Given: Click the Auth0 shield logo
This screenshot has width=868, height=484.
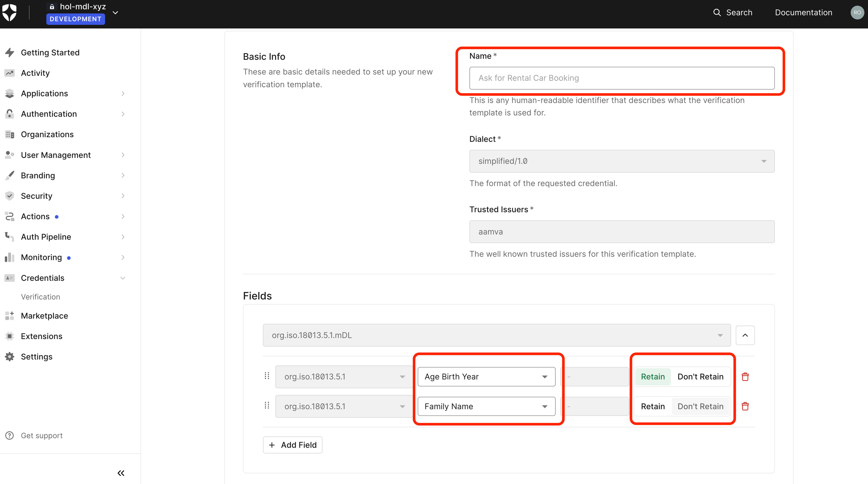Looking at the screenshot, I should (9, 13).
